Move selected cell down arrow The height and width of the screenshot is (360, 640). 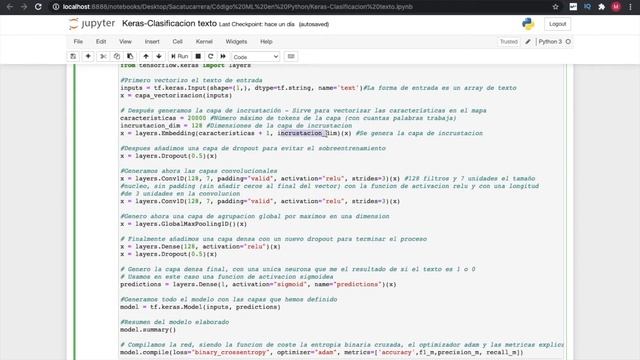[x=159, y=56]
